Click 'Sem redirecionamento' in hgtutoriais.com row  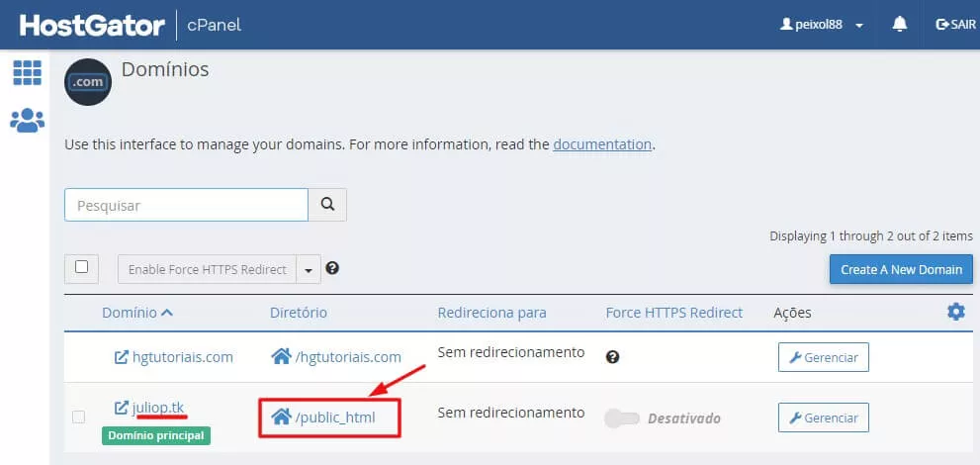510,352
